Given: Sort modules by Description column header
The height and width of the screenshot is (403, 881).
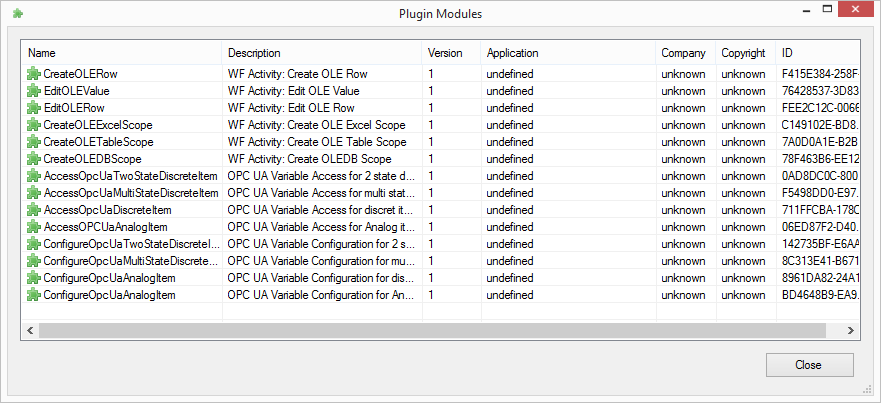Looking at the screenshot, I should tap(321, 53).
